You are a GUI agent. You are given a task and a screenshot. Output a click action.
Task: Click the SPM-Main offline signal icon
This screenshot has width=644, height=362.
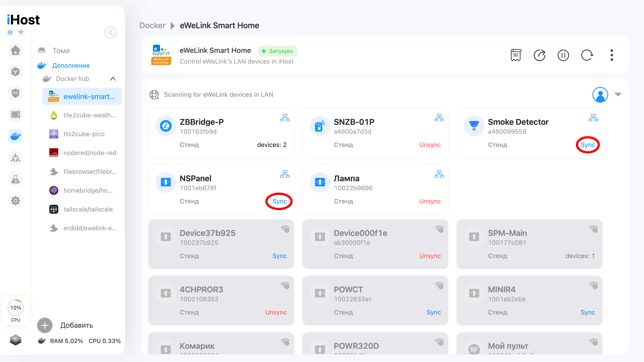[593, 229]
